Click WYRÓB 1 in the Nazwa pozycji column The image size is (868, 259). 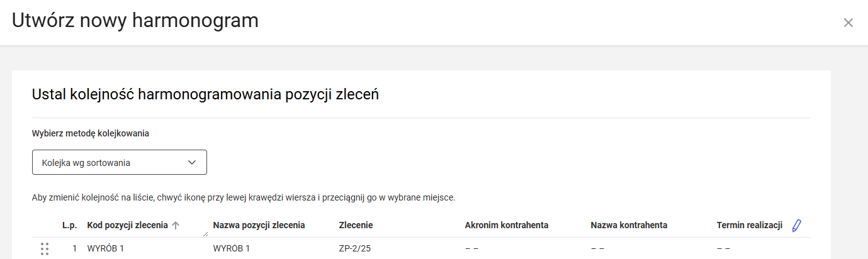[232, 248]
